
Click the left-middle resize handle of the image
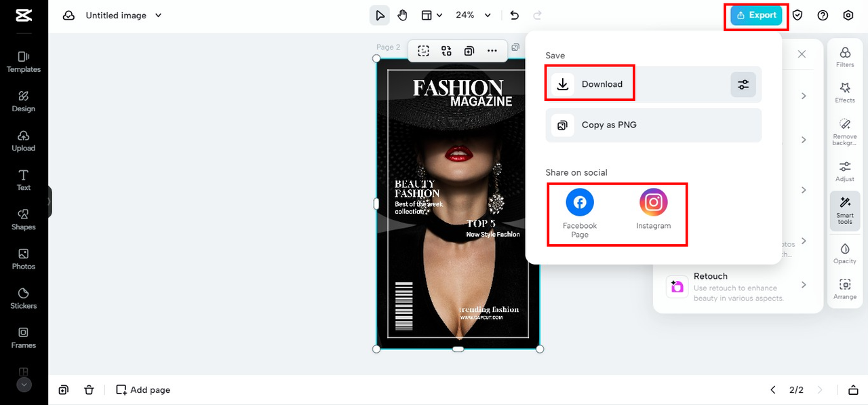point(377,204)
